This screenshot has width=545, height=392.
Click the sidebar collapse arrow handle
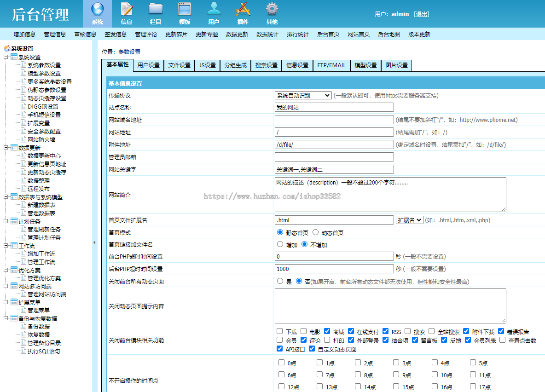coord(94,242)
